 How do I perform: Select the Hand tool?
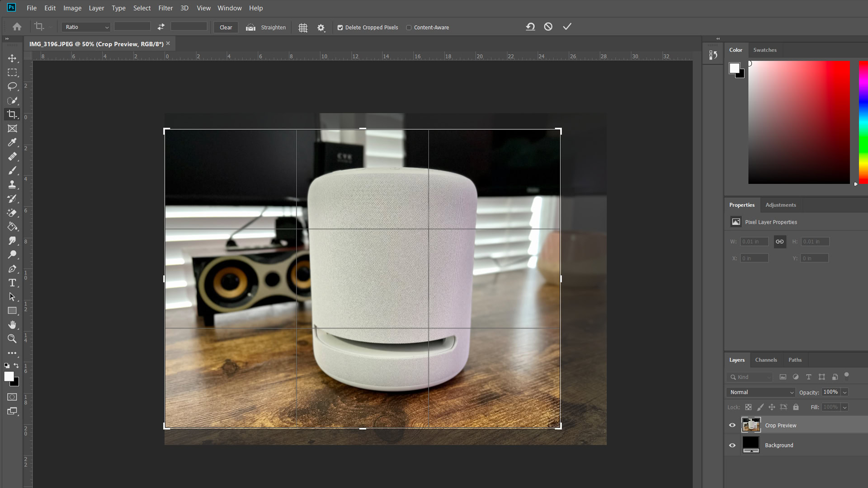tap(12, 325)
